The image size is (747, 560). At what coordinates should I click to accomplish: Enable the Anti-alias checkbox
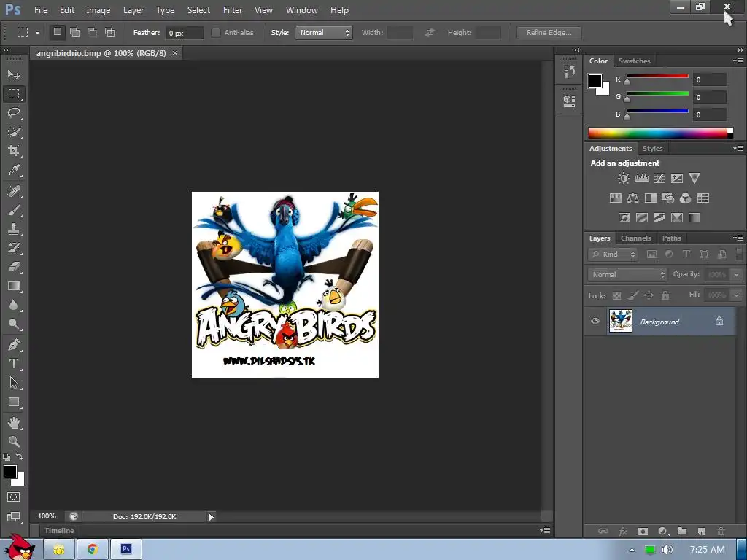[216, 33]
